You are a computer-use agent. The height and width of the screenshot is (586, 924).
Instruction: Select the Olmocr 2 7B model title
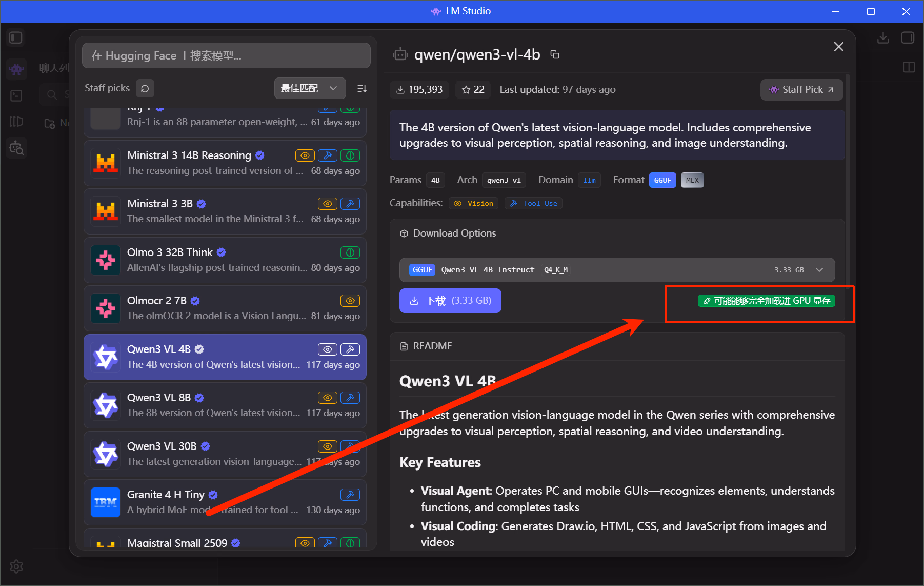[x=157, y=301]
